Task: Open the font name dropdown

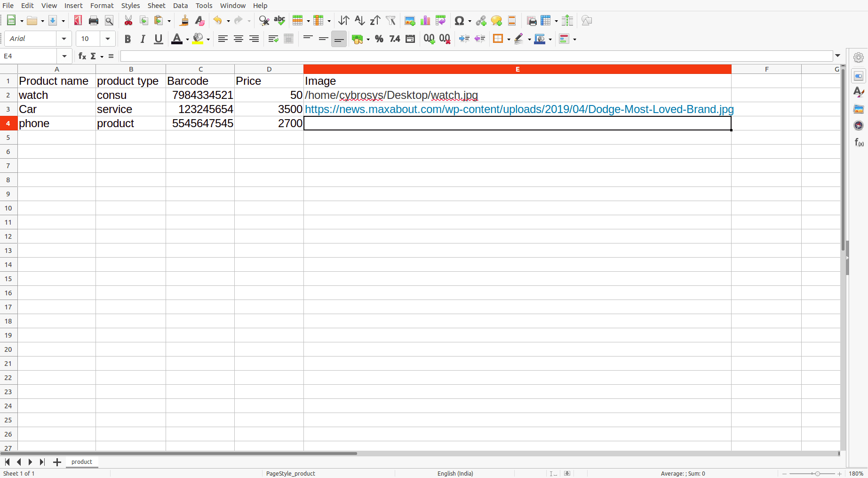Action: (64, 39)
